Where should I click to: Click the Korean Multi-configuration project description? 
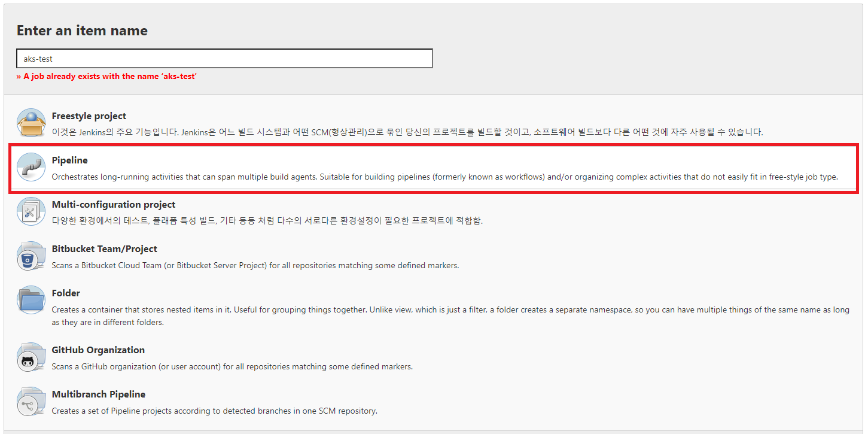point(267,221)
